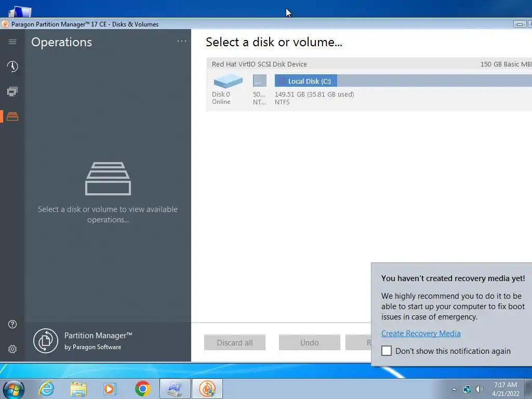Image resolution: width=532 pixels, height=399 pixels.
Task: Open Operations panel three-dots menu
Action: tap(182, 41)
